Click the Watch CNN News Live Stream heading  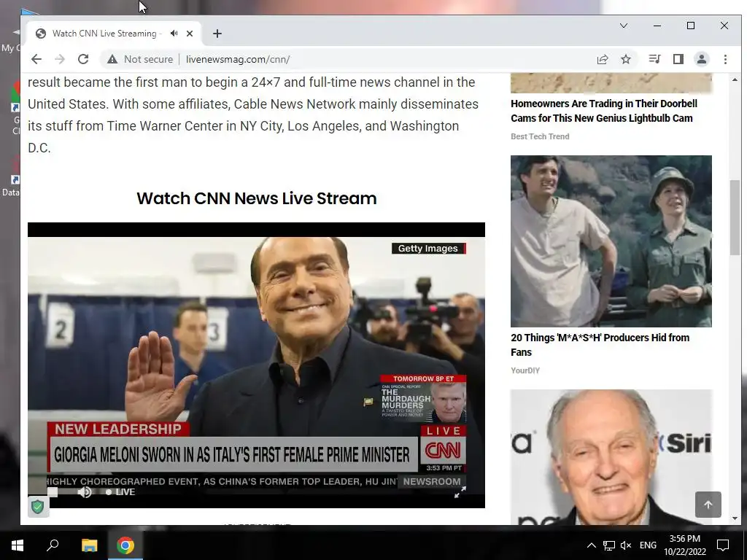pyautogui.click(x=256, y=198)
